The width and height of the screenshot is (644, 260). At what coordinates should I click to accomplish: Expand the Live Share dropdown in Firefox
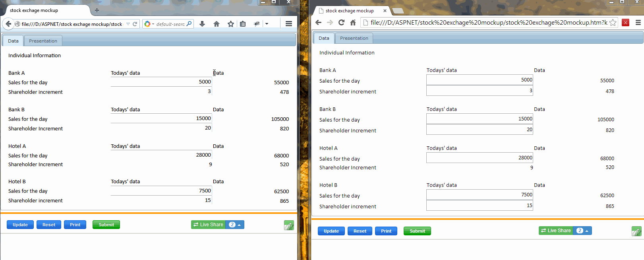[x=235, y=225]
